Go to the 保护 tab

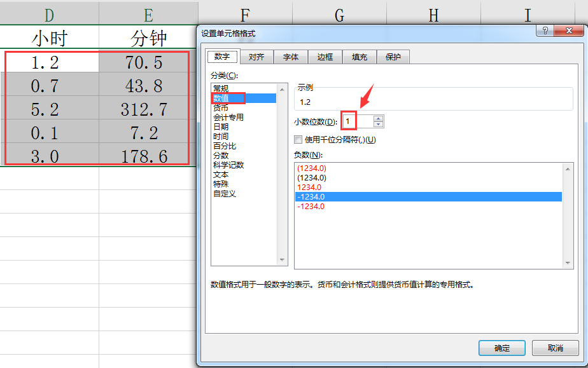393,57
